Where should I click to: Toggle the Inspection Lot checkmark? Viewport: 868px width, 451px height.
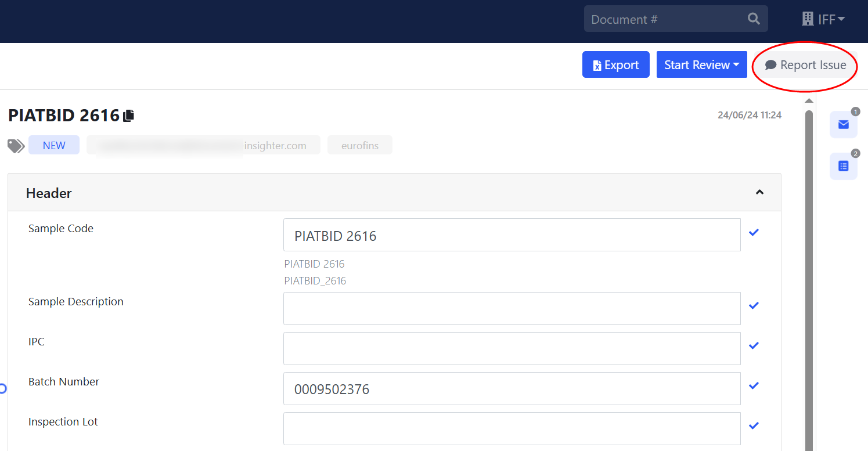[x=754, y=426]
